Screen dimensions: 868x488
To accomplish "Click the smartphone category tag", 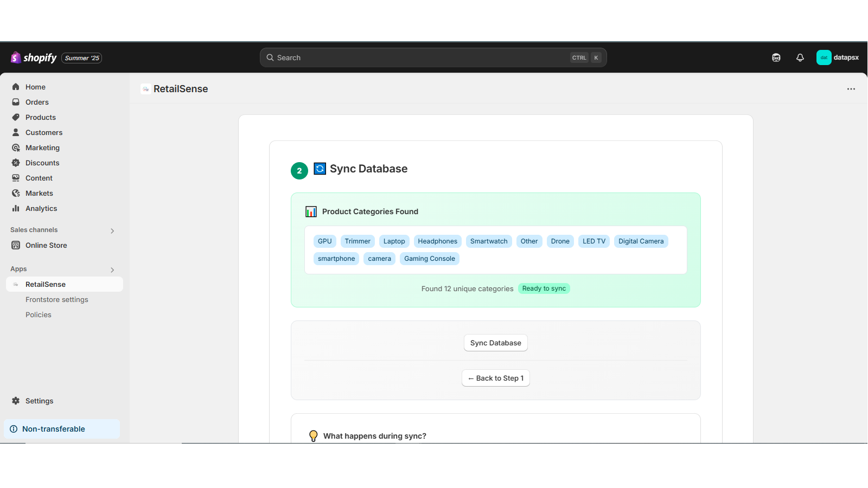I will pyautogui.click(x=336, y=259).
